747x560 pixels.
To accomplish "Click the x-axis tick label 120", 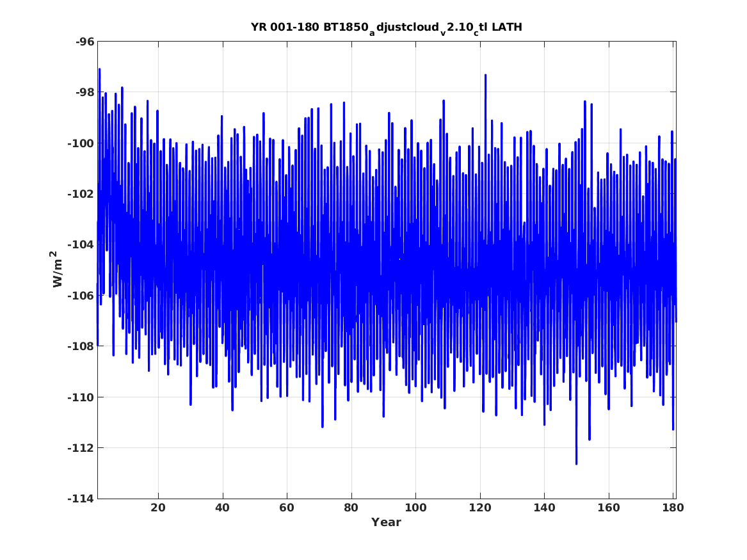I will [x=479, y=508].
